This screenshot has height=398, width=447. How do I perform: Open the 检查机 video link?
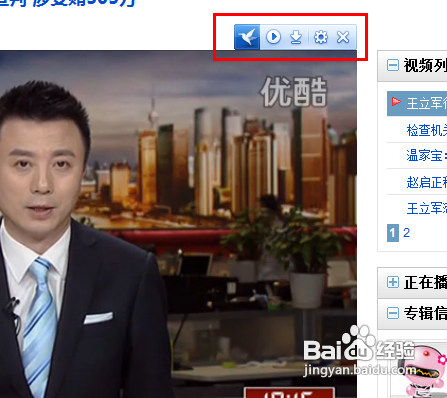point(427,130)
